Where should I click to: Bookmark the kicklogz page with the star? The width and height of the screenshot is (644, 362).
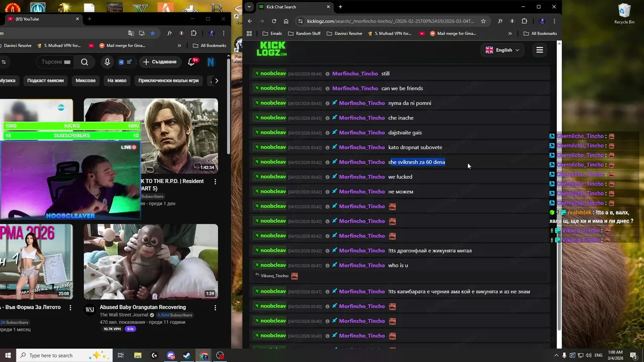pyautogui.click(x=483, y=21)
